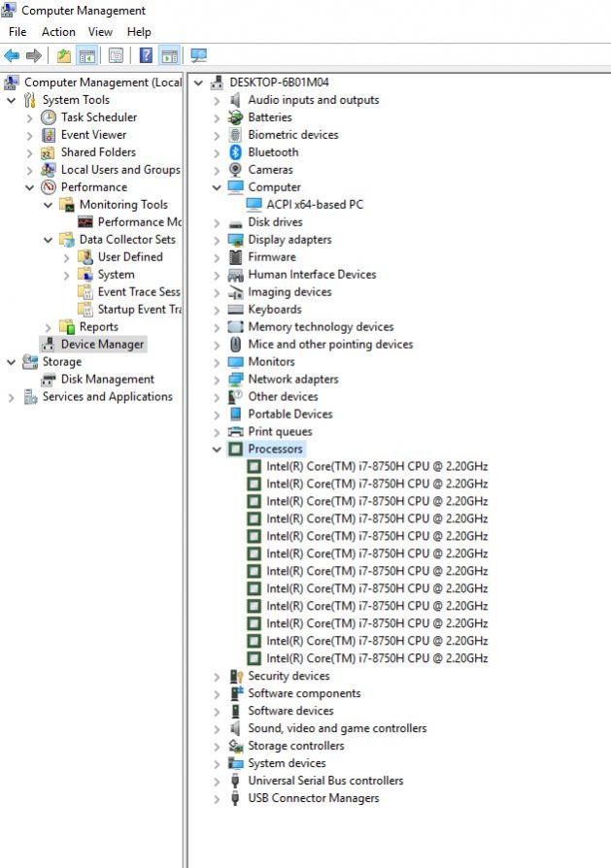Click the Performance gauge icon in tree
The width and height of the screenshot is (611, 868).
point(49,187)
